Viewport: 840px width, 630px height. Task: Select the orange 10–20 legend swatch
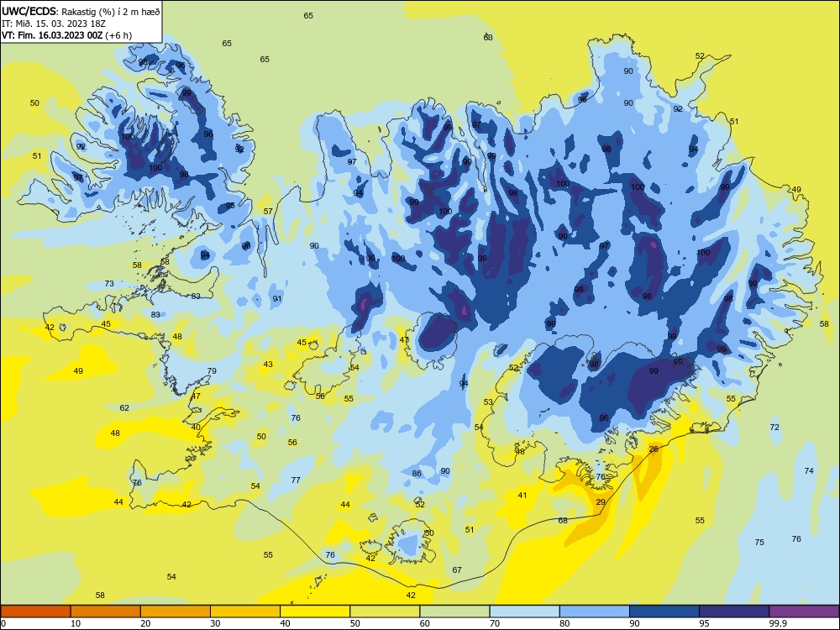[106, 612]
